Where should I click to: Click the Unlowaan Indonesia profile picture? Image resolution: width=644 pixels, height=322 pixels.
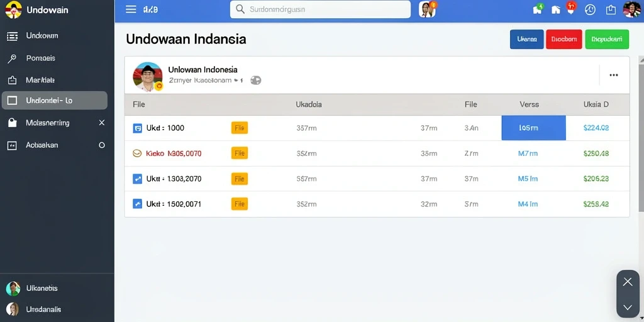(148, 76)
